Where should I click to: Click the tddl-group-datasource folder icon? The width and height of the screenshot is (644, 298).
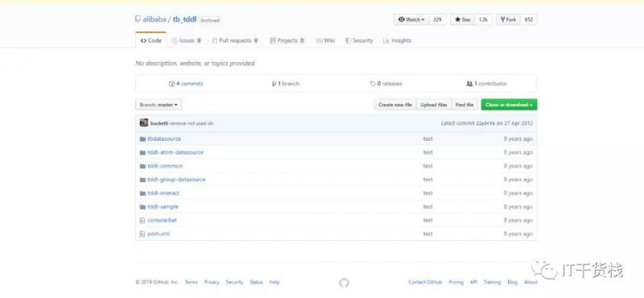[x=142, y=180]
